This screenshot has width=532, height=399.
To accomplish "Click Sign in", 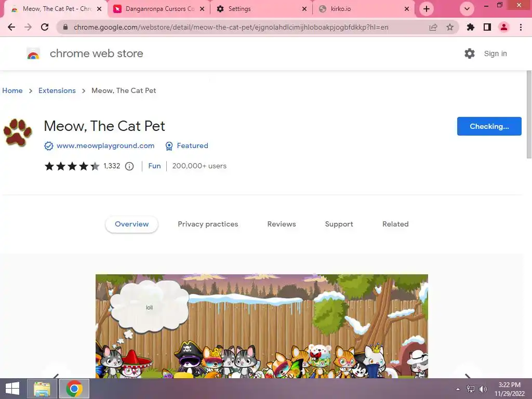I will 495,54.
